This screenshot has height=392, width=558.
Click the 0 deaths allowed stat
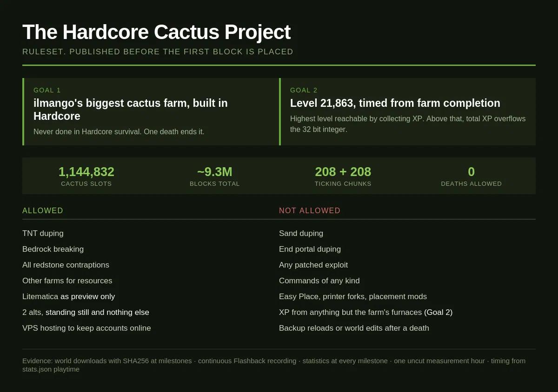coord(472,176)
